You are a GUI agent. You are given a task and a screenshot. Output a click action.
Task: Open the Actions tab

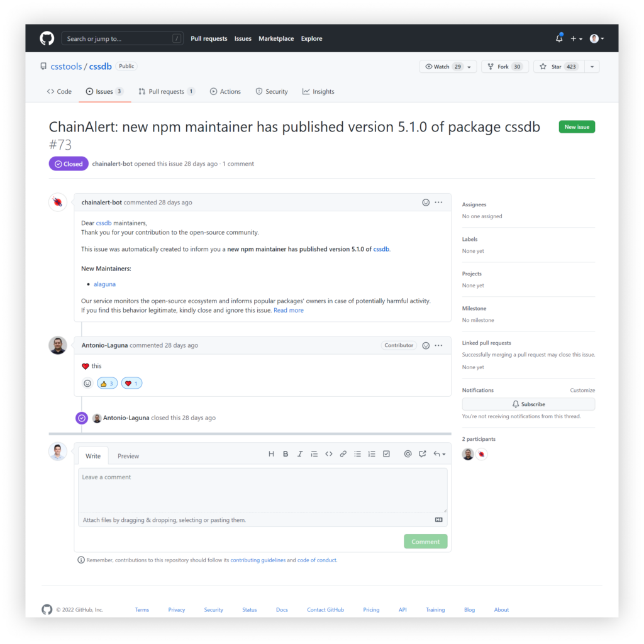coord(226,92)
